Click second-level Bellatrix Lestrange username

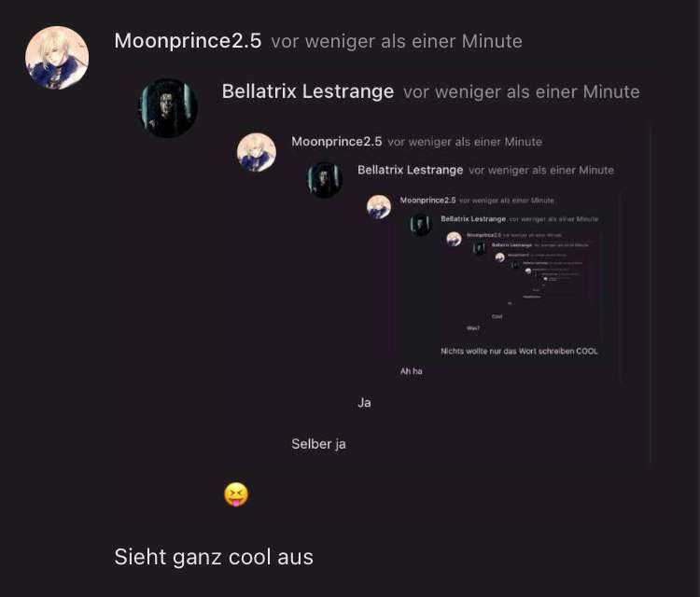coord(411,170)
